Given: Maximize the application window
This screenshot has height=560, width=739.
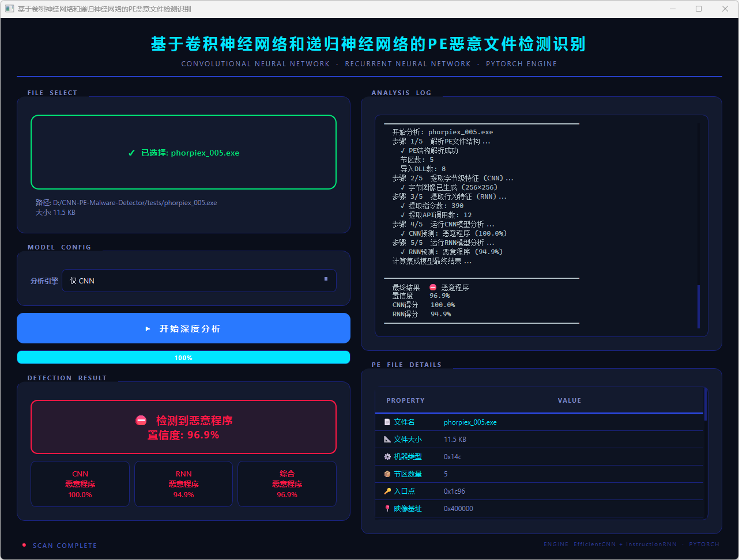Looking at the screenshot, I should click(x=699, y=9).
